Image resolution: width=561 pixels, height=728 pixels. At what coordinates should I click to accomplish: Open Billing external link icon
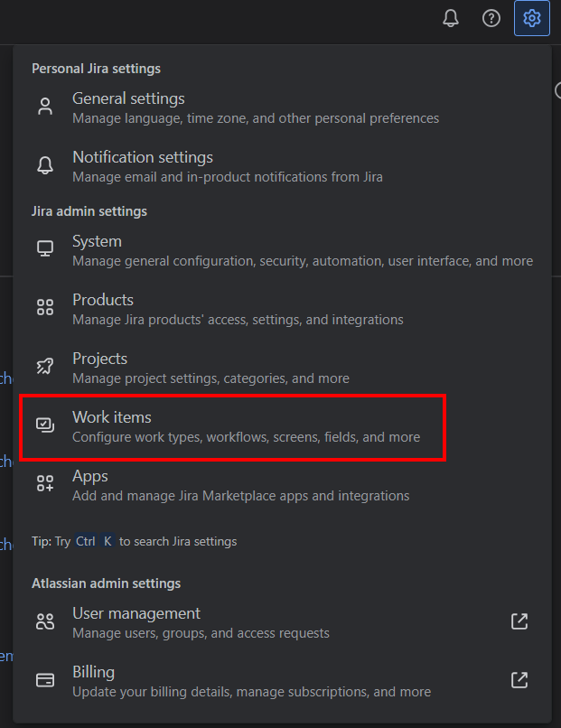pos(519,680)
